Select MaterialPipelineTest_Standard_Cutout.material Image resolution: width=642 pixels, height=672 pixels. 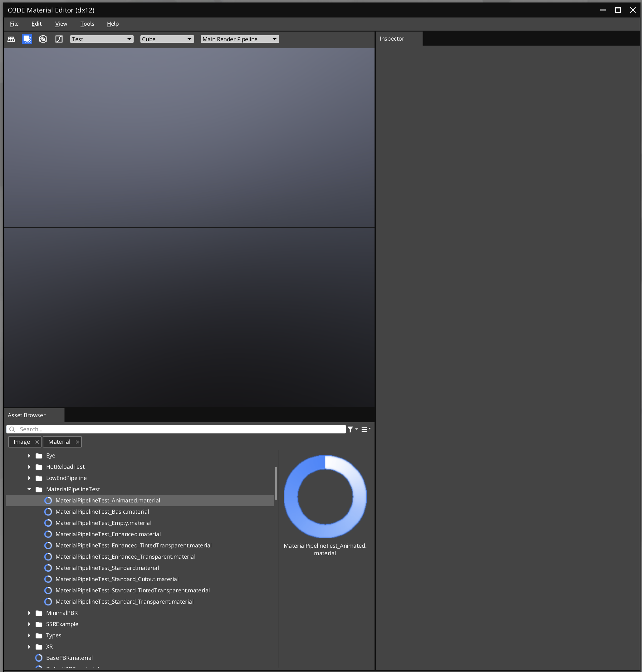117,579
